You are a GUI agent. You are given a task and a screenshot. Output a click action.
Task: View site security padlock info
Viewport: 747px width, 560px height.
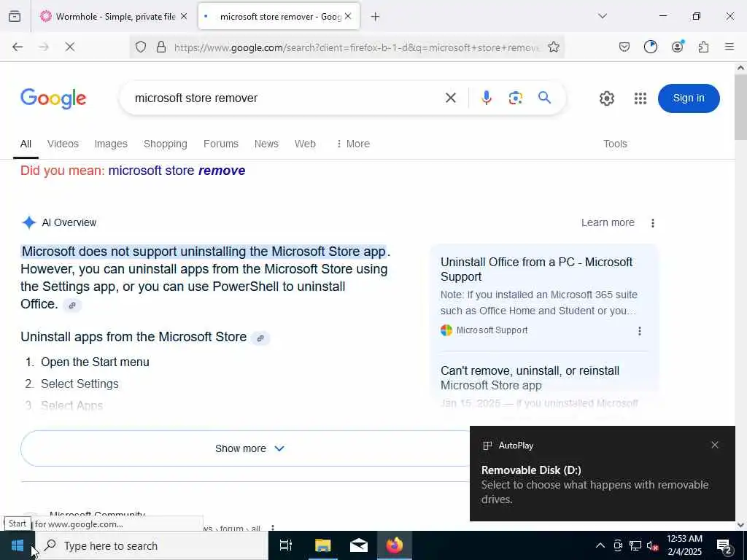click(x=161, y=47)
